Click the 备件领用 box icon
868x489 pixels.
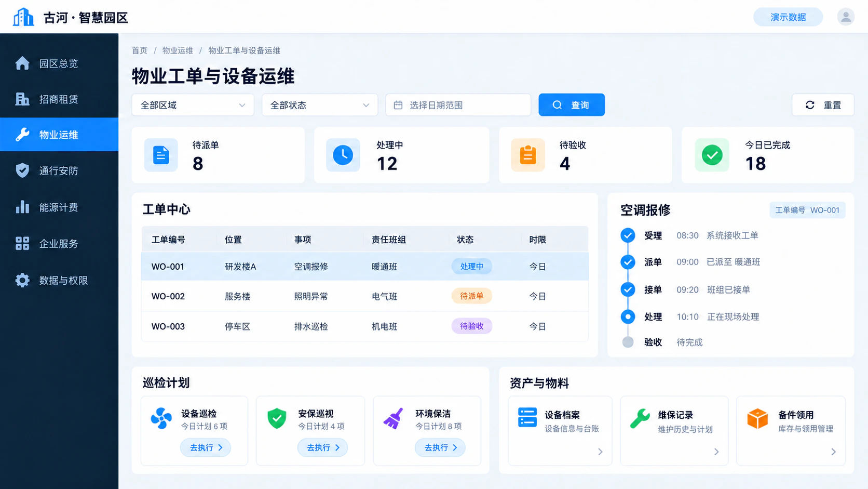coord(757,418)
